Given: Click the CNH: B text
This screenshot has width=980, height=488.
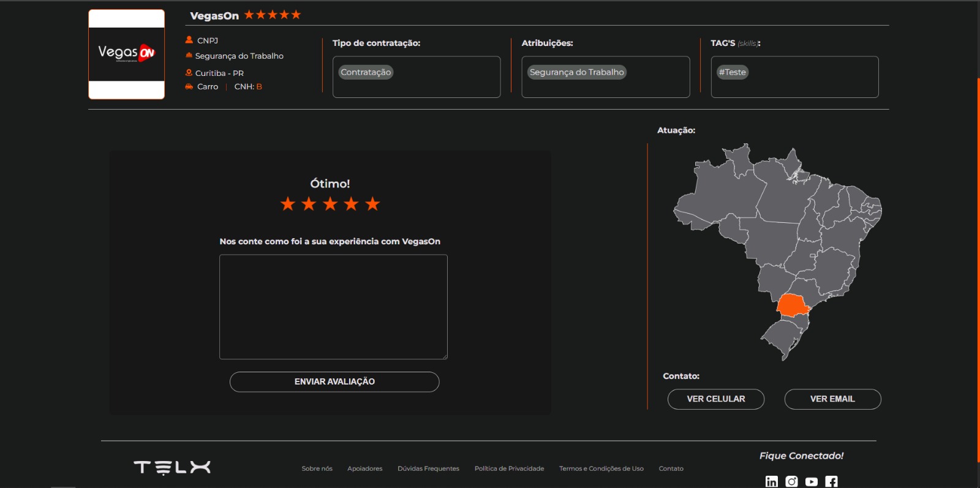Looking at the screenshot, I should (248, 86).
